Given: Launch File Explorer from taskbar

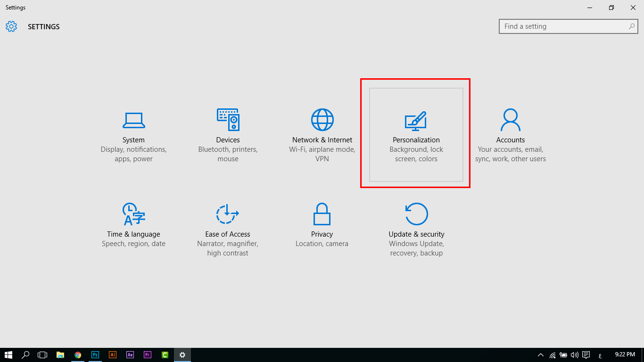Looking at the screenshot, I should (x=60, y=355).
